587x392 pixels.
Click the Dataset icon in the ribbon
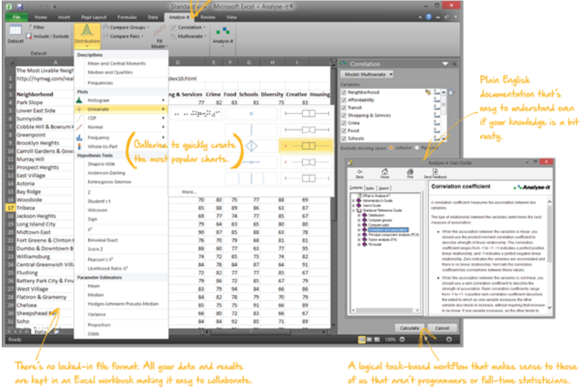(16, 34)
